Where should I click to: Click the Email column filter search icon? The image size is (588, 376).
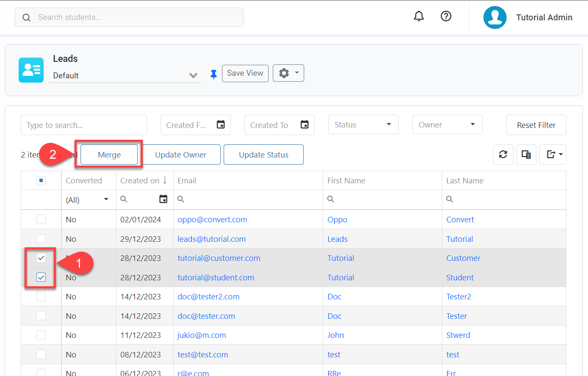(181, 199)
